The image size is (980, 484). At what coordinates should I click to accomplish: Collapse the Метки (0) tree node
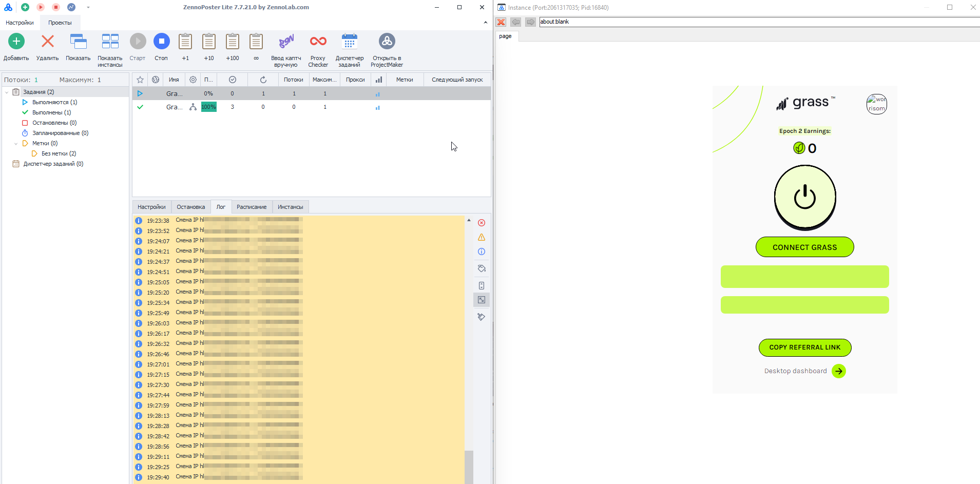coord(16,144)
